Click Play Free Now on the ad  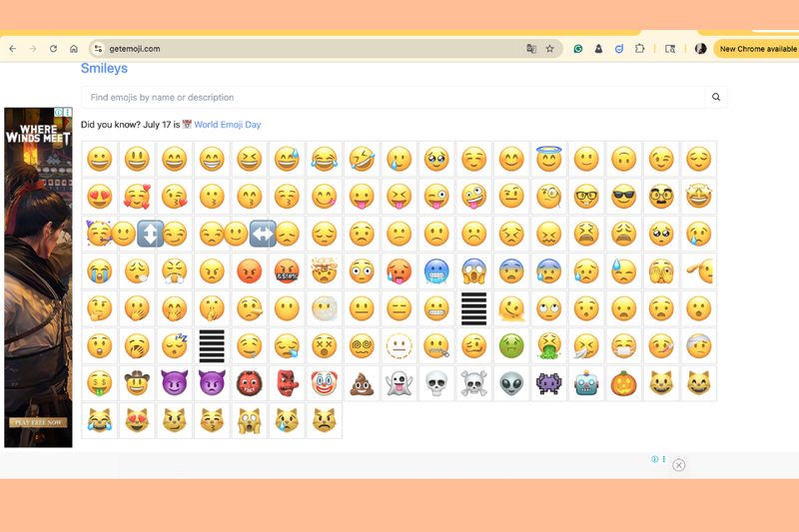tap(38, 422)
